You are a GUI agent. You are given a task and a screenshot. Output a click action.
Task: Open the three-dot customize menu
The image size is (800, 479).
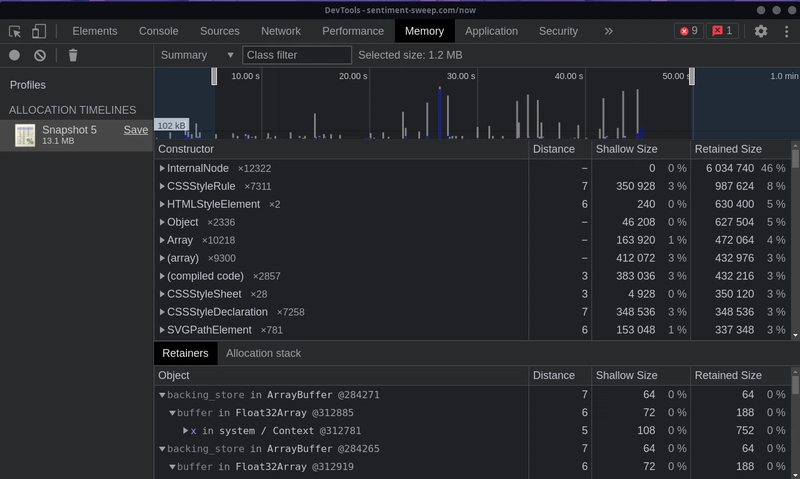tap(786, 31)
